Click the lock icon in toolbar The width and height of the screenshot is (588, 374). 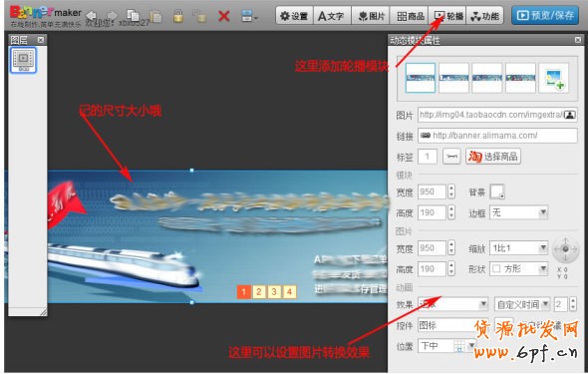click(178, 16)
